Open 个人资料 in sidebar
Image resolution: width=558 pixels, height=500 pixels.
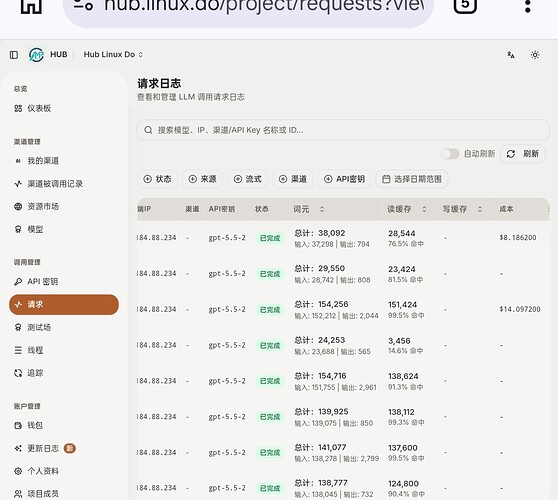pos(64,471)
